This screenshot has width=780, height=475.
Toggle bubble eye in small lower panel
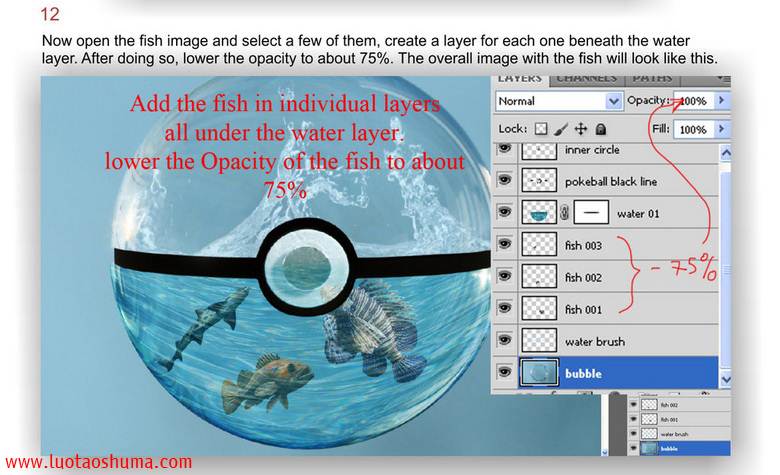pos(633,448)
